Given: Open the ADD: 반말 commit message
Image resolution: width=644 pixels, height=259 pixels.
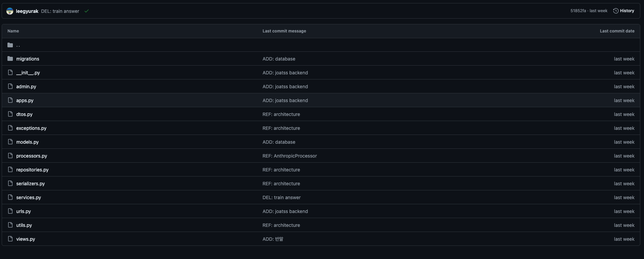Looking at the screenshot, I should pyautogui.click(x=273, y=239).
